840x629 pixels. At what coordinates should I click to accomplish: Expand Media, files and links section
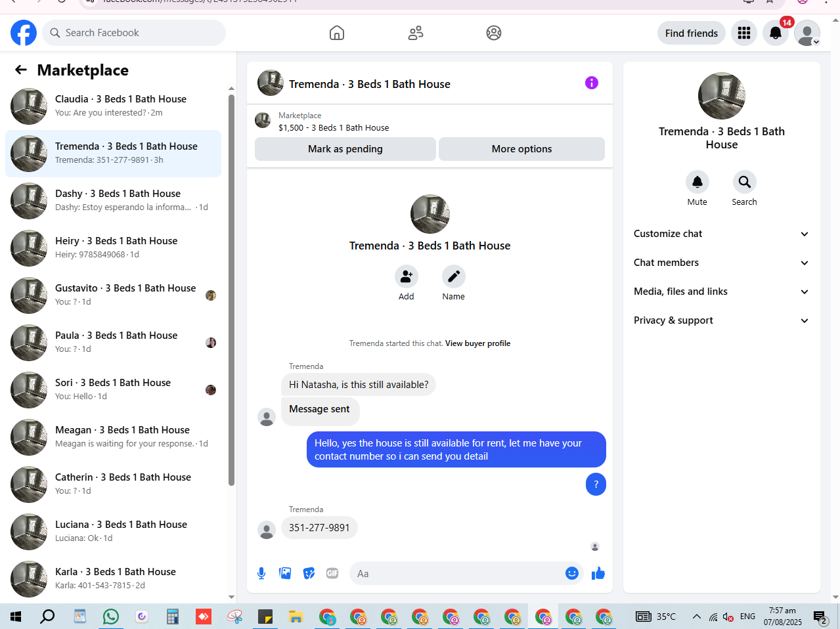[x=721, y=292]
